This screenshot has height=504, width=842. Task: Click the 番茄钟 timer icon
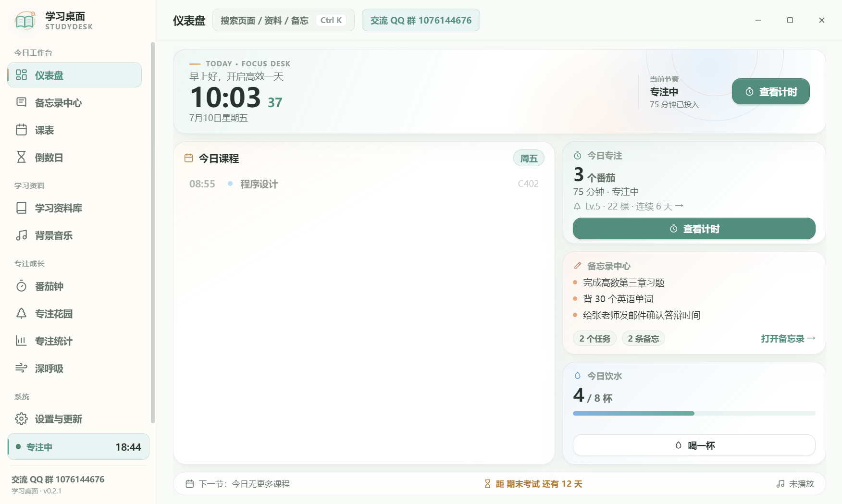point(21,286)
